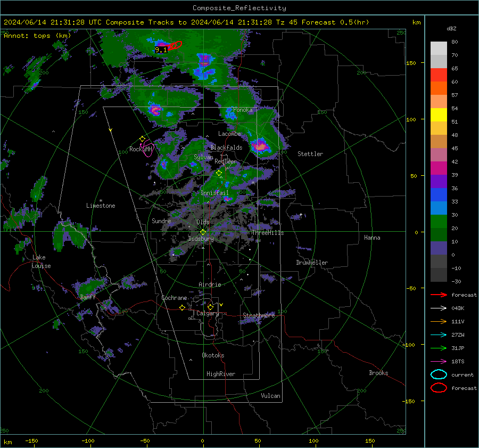479x448 pixels.
Task: Click the ThreeHills city label
Action: (x=268, y=233)
